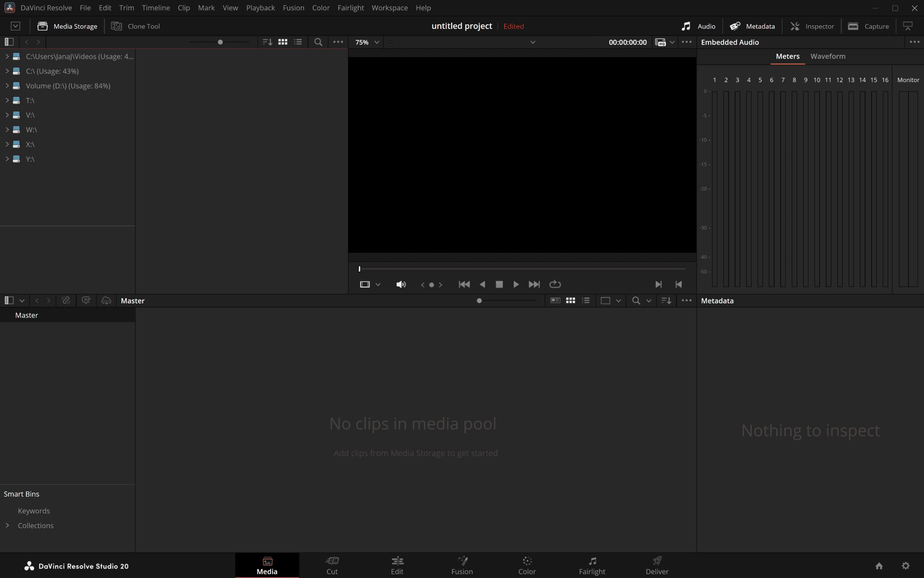Switch media pool to list view

[x=586, y=300]
